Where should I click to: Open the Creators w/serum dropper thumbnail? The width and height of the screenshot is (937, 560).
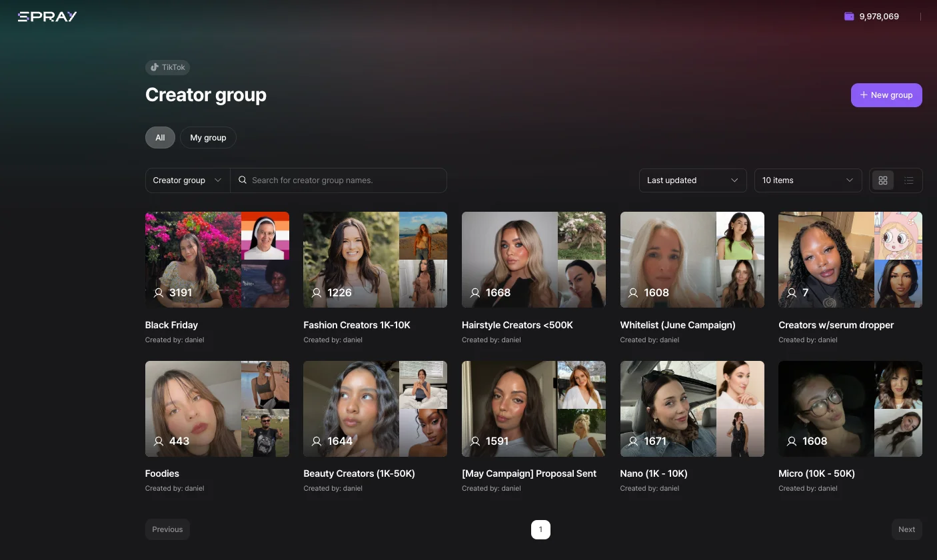[850, 260]
